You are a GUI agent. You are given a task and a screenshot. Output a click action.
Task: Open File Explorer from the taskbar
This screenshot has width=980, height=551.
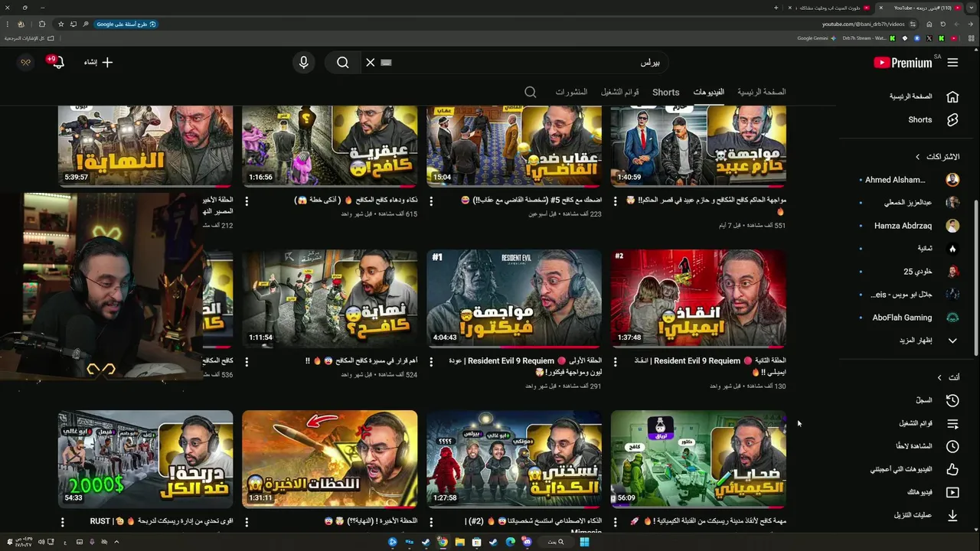459,542
